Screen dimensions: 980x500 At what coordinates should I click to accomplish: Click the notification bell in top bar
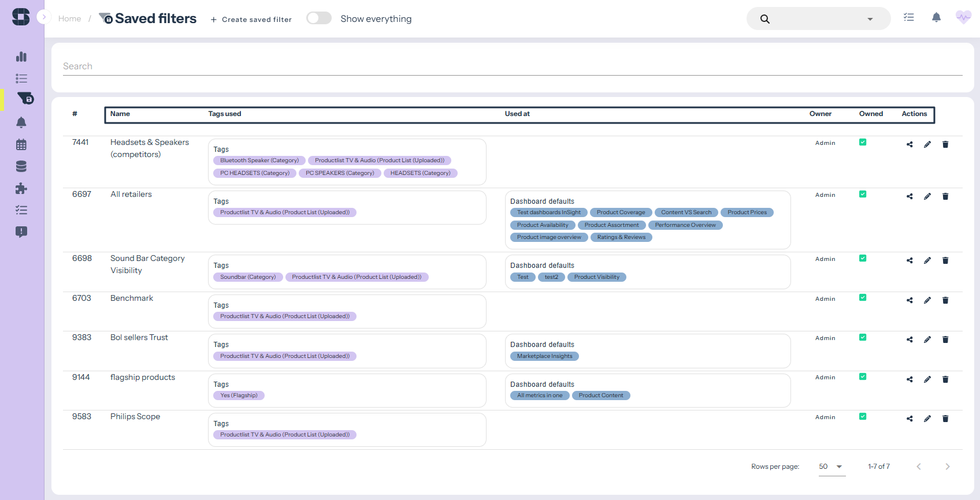point(936,18)
